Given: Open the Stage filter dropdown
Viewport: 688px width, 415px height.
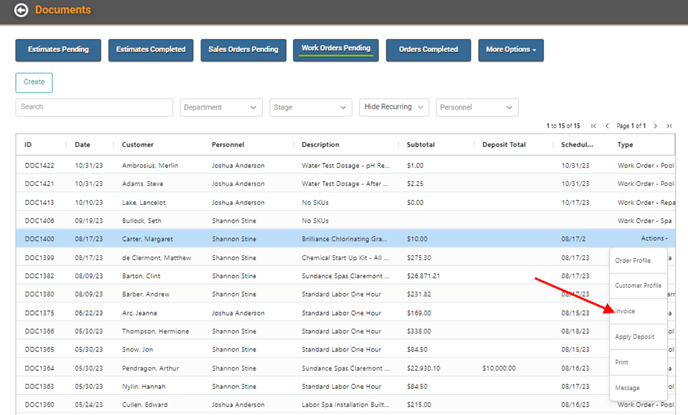Looking at the screenshot, I should [310, 106].
